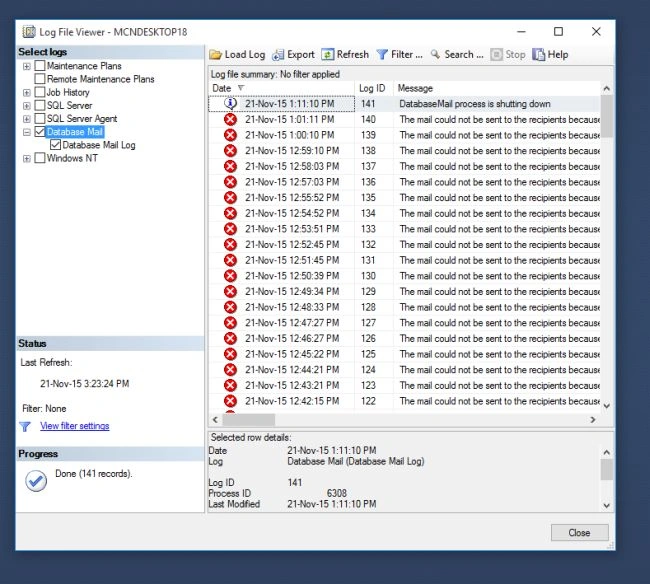Expand the Windows NT tree node
The width and height of the screenshot is (650, 584).
(x=27, y=159)
